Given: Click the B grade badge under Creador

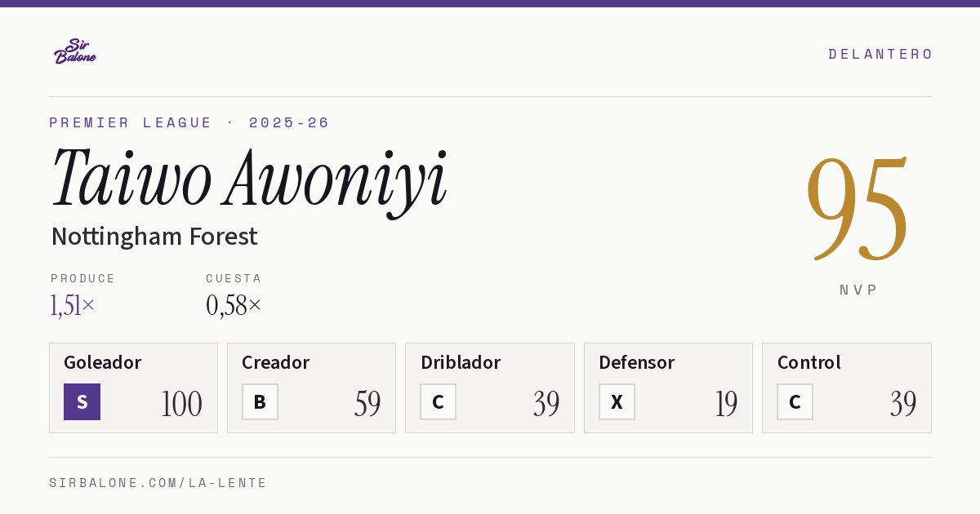Looking at the screenshot, I should [x=260, y=401].
